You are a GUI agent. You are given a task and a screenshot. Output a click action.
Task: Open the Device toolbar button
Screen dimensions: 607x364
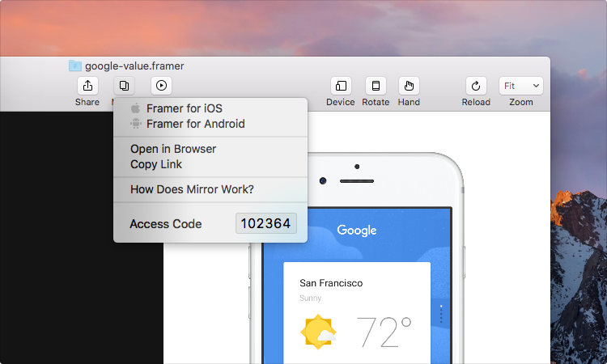[341, 86]
